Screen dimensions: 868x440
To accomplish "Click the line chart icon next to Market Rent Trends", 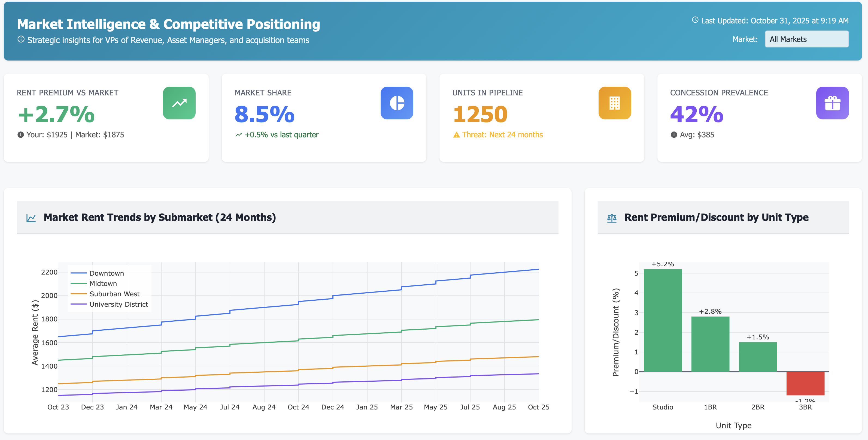I will coord(31,218).
